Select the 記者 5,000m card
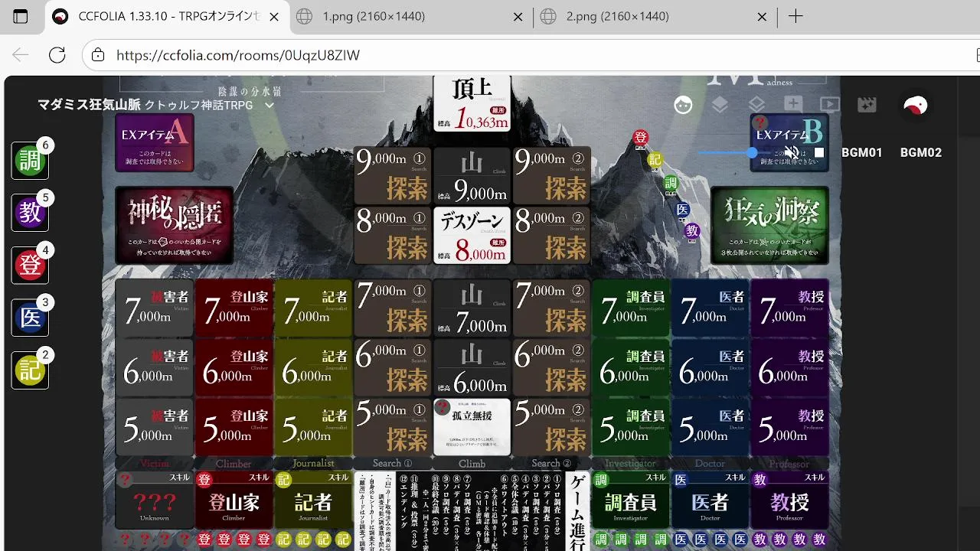 [x=313, y=427]
